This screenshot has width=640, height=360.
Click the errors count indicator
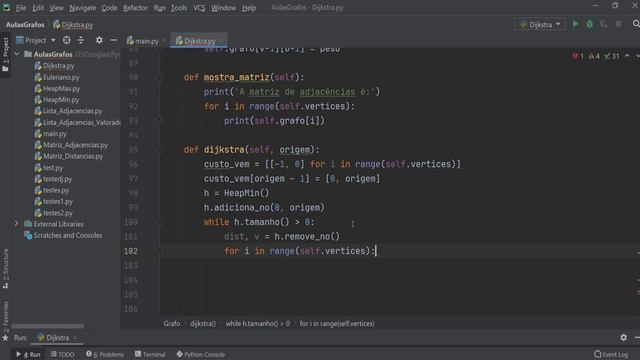point(578,56)
